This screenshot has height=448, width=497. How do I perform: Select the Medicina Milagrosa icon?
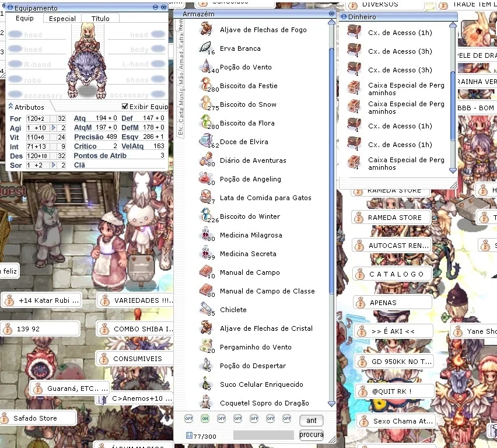click(206, 234)
